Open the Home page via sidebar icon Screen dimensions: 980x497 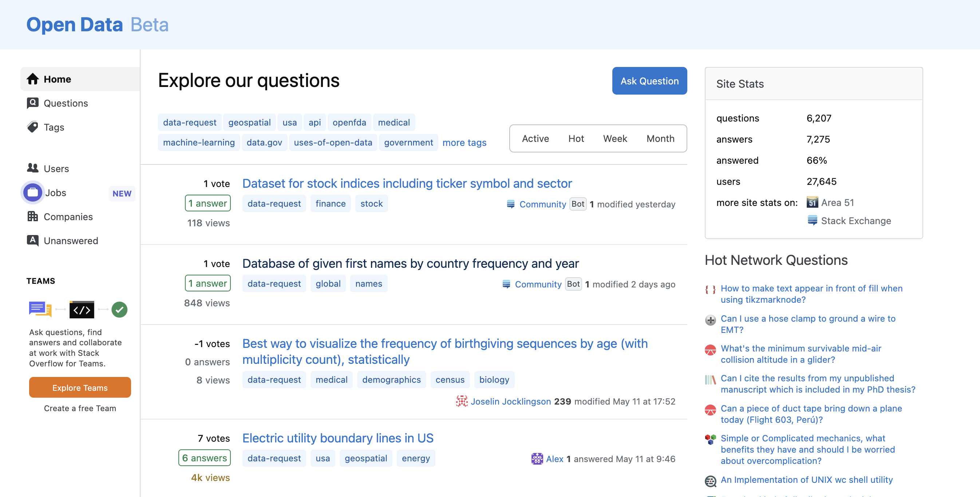click(x=33, y=79)
